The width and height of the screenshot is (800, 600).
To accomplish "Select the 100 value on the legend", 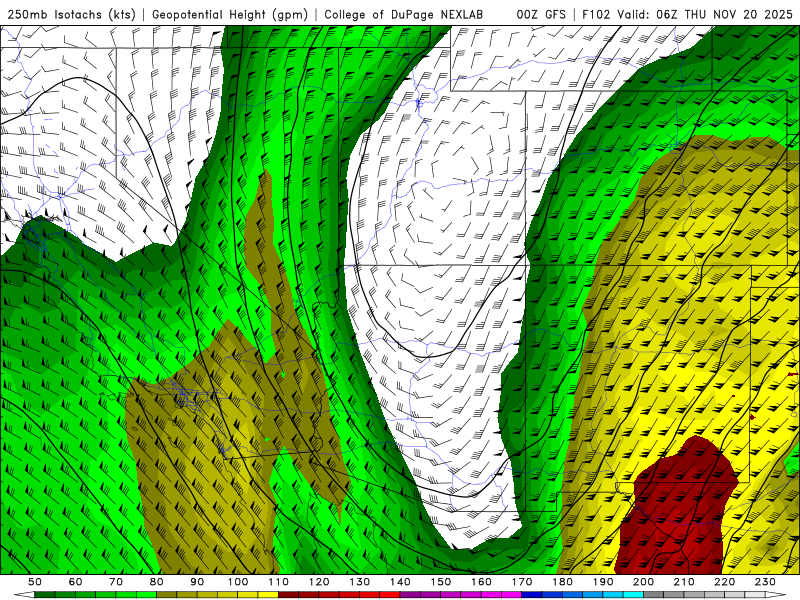I will tap(238, 582).
